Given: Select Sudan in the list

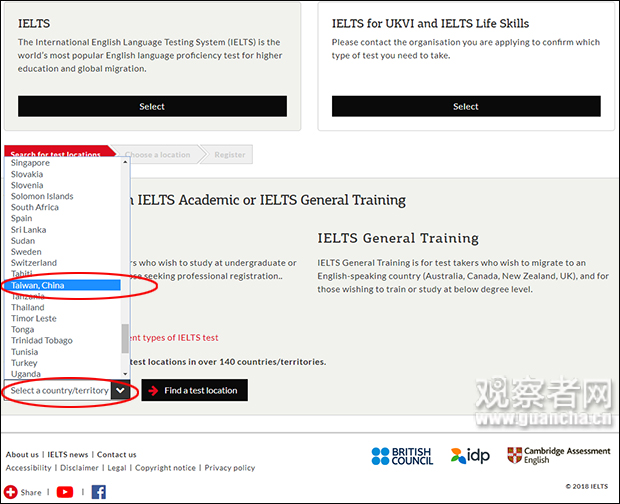Looking at the screenshot, I should (x=62, y=241).
